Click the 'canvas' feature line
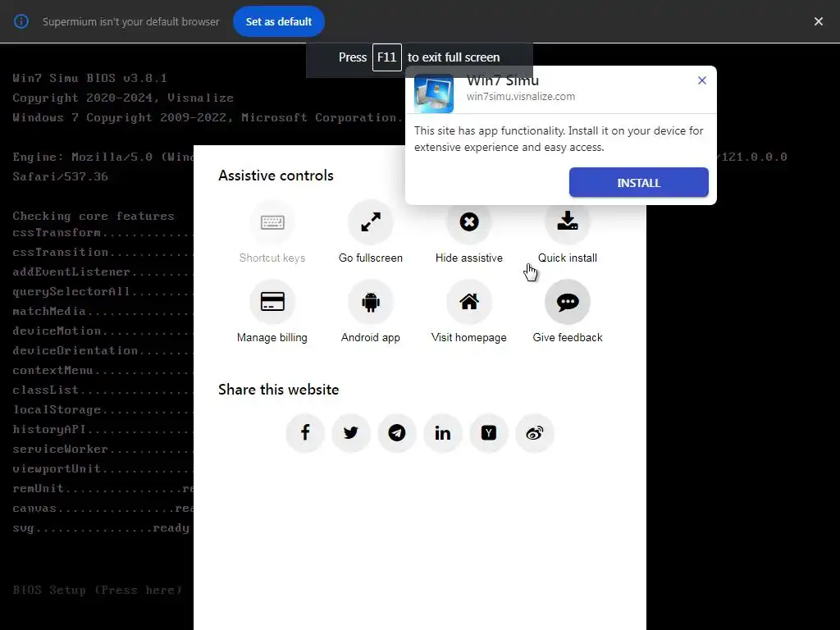Image resolution: width=840 pixels, height=630 pixels. pos(103,509)
